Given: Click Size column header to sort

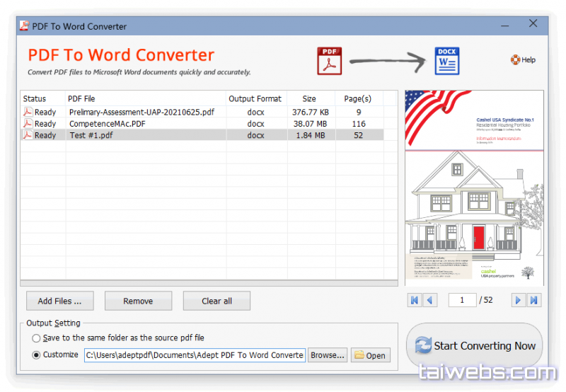Looking at the screenshot, I should click(x=309, y=99).
